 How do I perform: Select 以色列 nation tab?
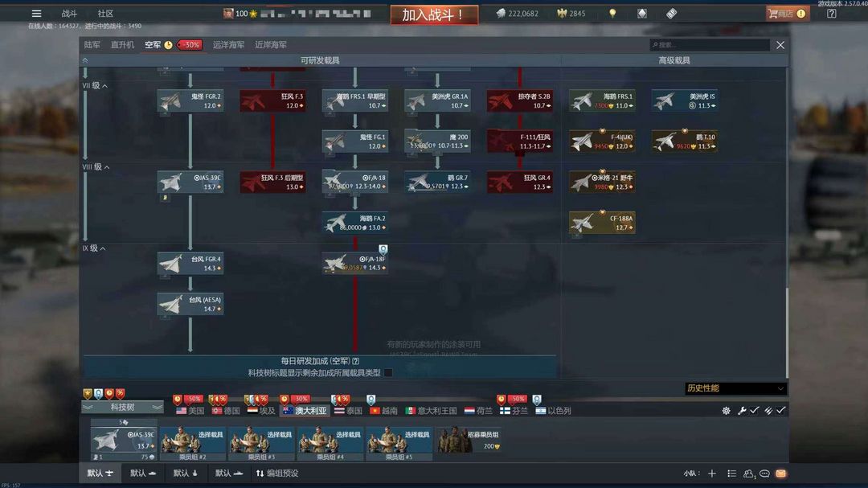pyautogui.click(x=553, y=411)
